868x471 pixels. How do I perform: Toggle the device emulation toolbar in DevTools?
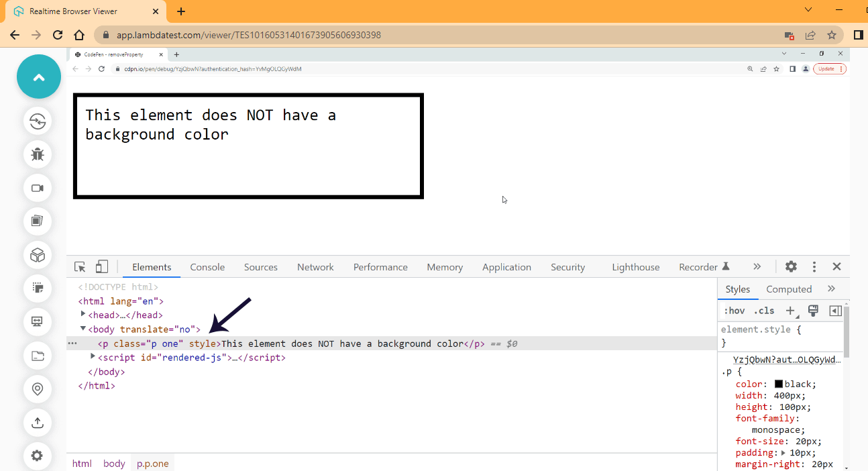click(101, 266)
